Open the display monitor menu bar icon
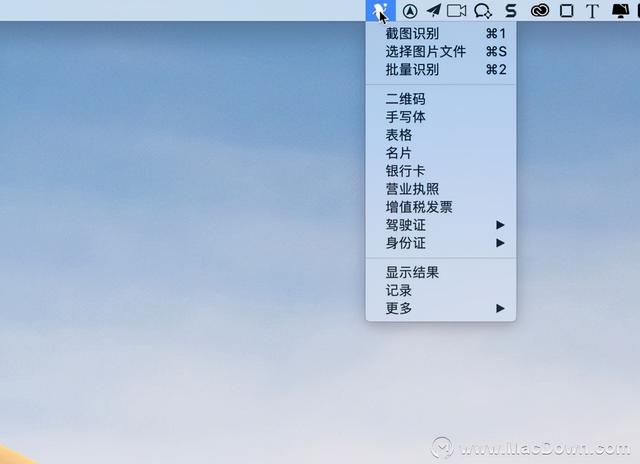Viewport: 640px width, 464px height. coord(620,11)
